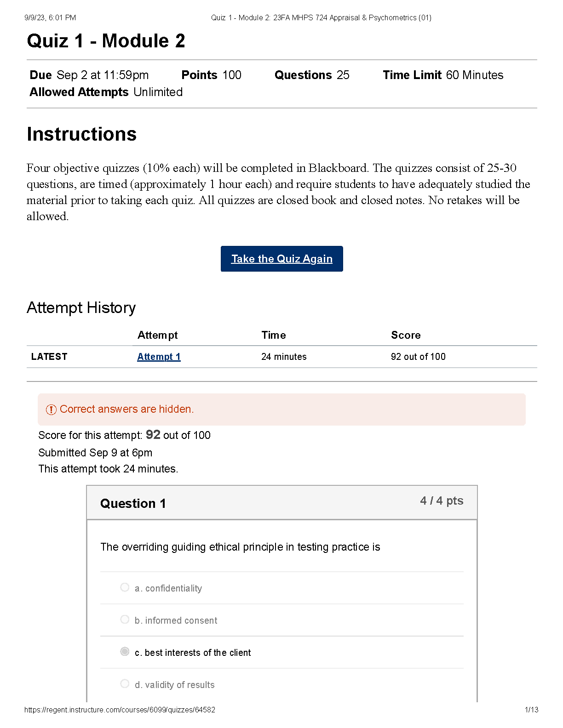Click the Score column header
Image resolution: width=563 pixels, height=728 pixels.
click(406, 335)
